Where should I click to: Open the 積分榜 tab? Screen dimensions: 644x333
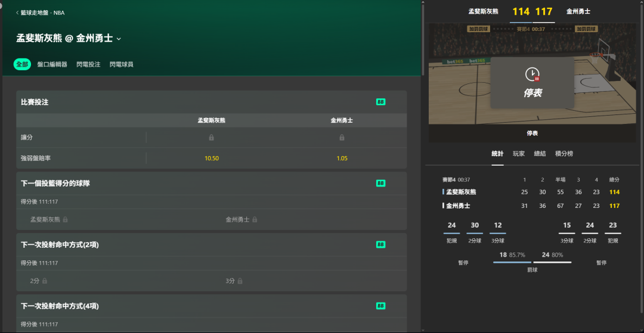click(564, 154)
